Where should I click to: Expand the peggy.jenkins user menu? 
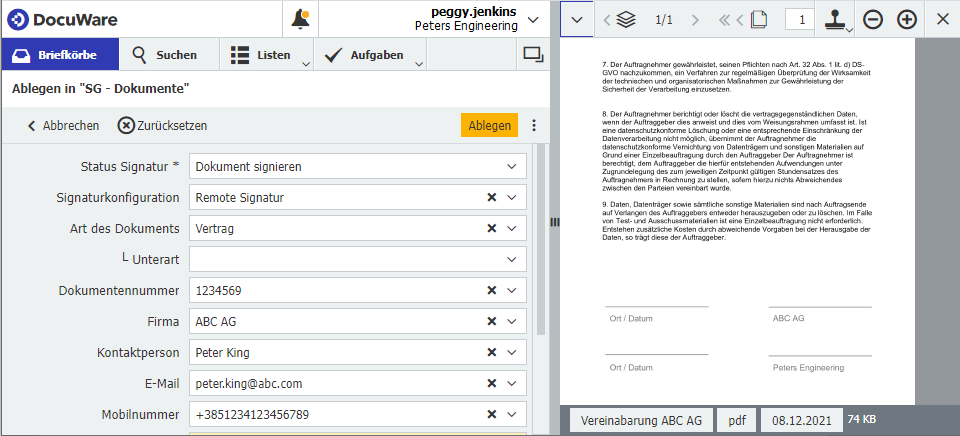point(532,19)
